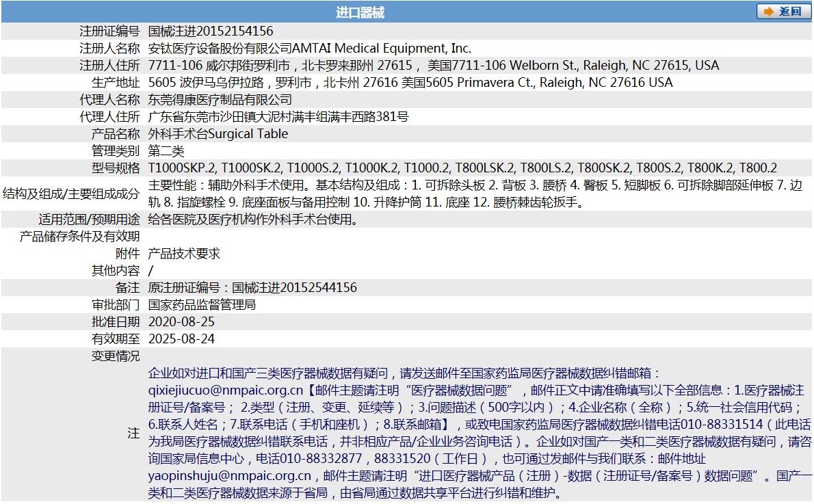Click the 产品储存条件及有效期 label
Screen dimensions: 814x504
(80, 237)
